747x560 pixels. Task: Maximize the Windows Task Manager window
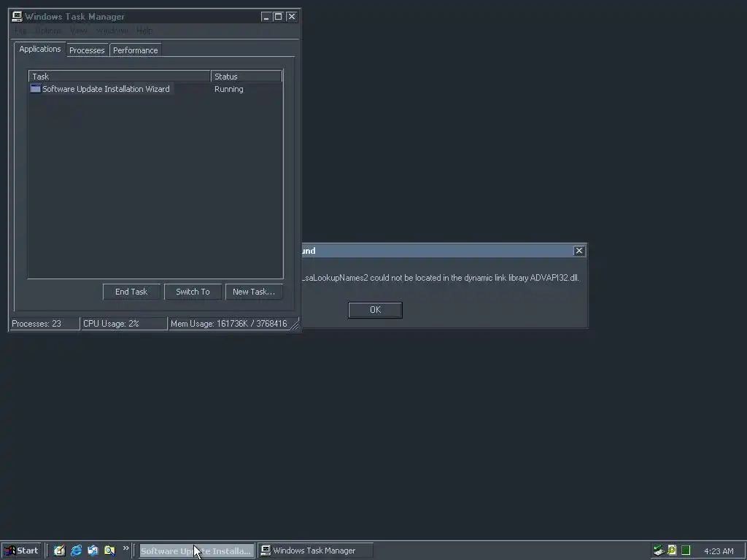tap(278, 17)
